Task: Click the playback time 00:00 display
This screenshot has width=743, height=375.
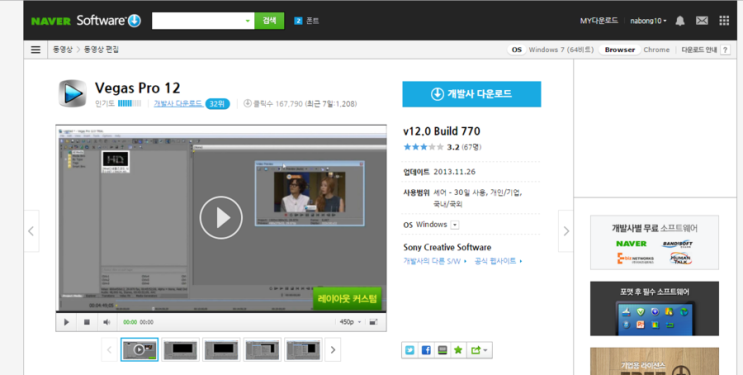Action: (138, 322)
